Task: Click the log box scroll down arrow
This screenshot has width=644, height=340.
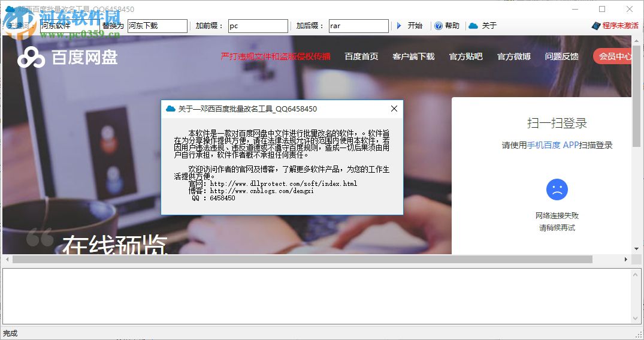Action: coord(636,318)
